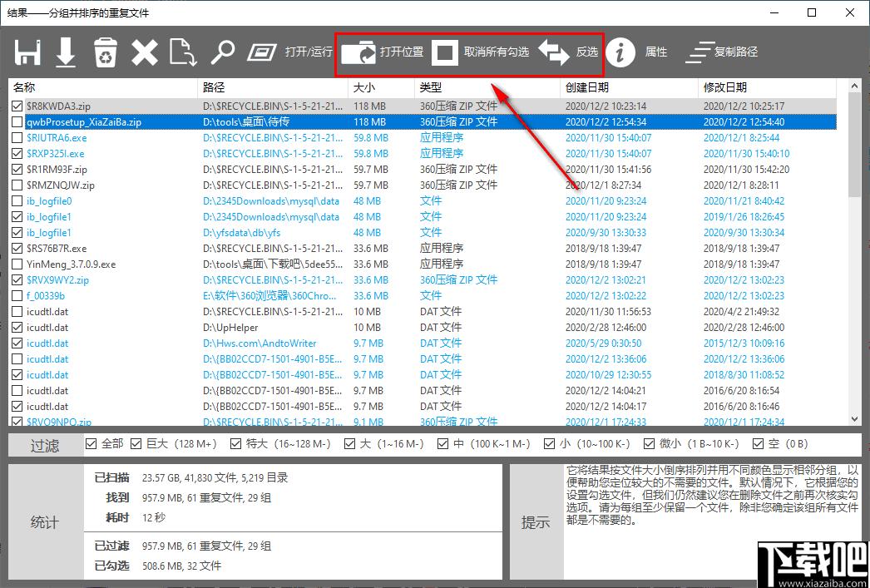This screenshot has width=870, height=588.
Task: Click the 反选 label
Action: pos(587,52)
